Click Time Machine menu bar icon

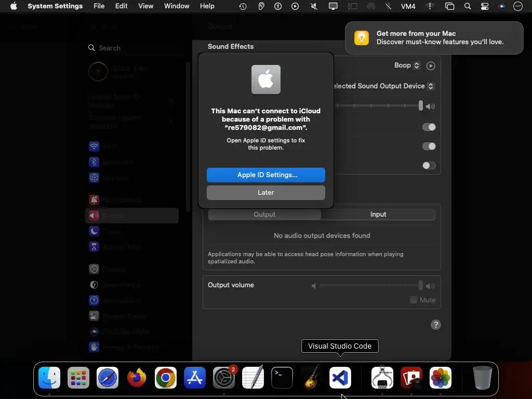pyautogui.click(x=243, y=6)
